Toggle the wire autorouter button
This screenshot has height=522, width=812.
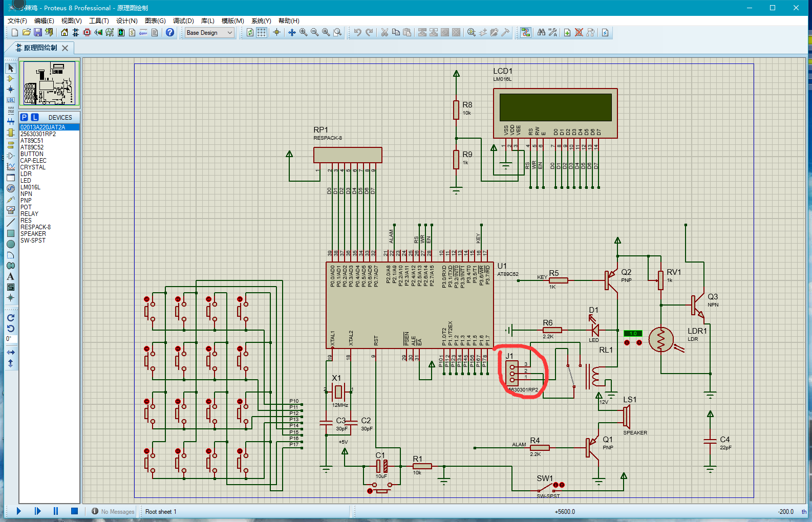(x=525, y=32)
